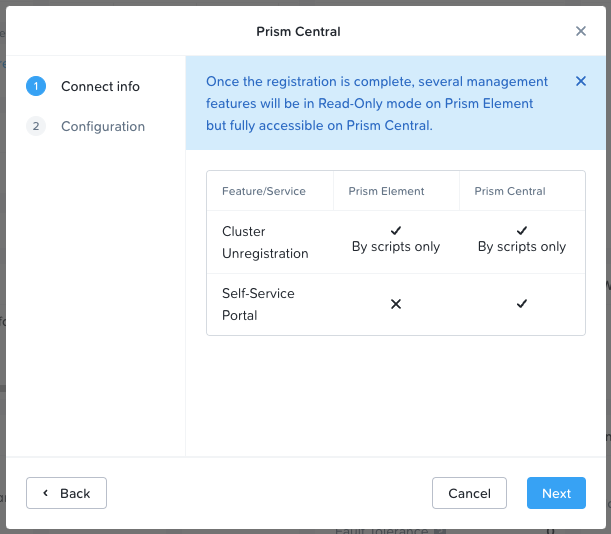Click the Prism Element column header
This screenshot has width=611, height=534.
tap(386, 191)
